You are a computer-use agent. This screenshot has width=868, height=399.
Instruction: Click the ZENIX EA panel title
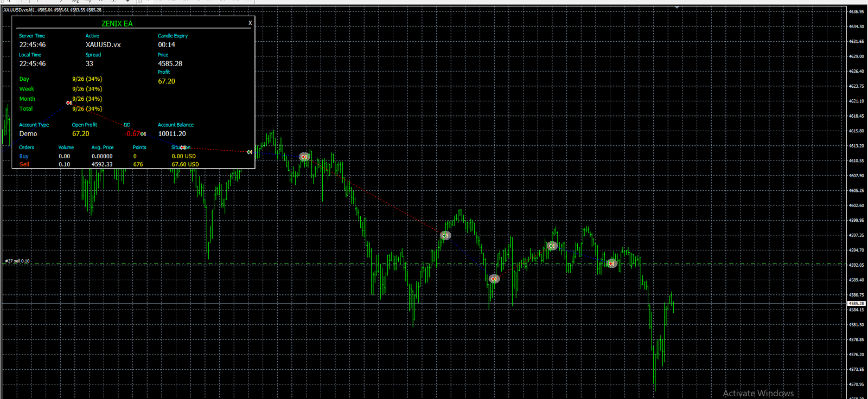(x=117, y=23)
